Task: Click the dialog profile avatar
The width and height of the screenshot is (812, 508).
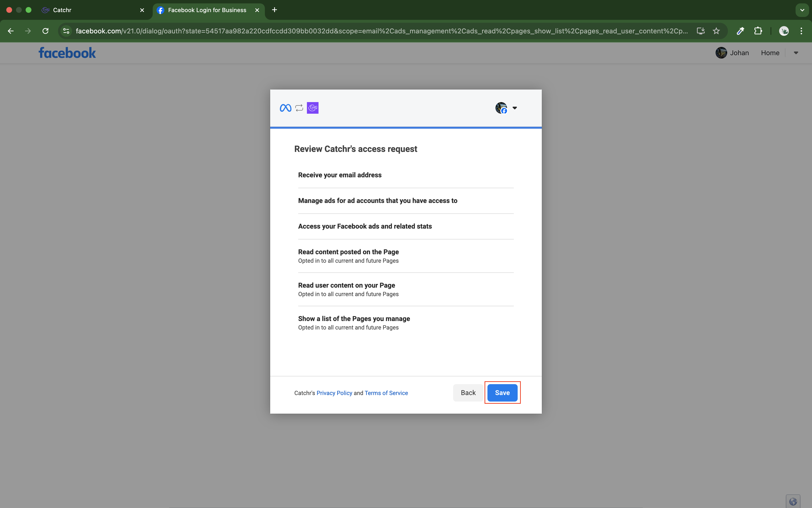Action: point(501,108)
